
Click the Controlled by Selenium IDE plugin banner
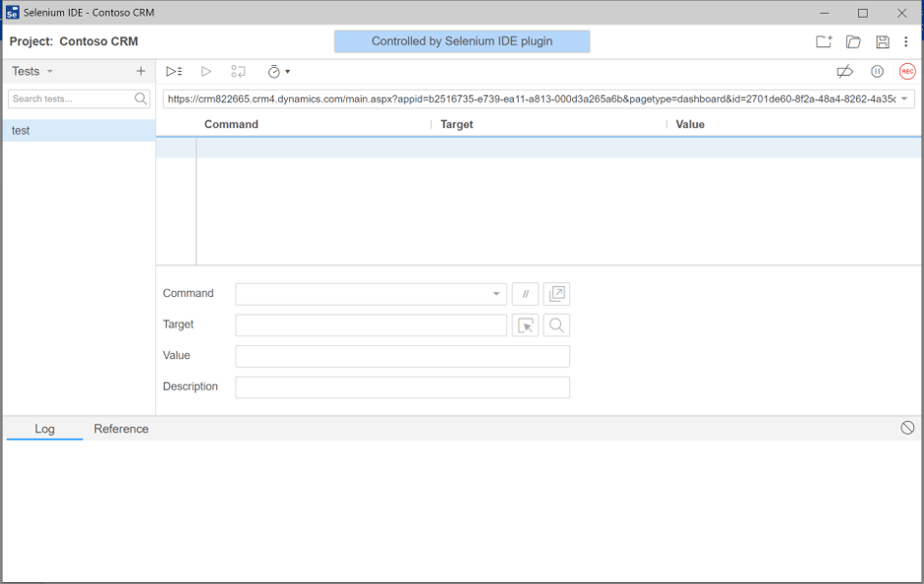tap(462, 41)
